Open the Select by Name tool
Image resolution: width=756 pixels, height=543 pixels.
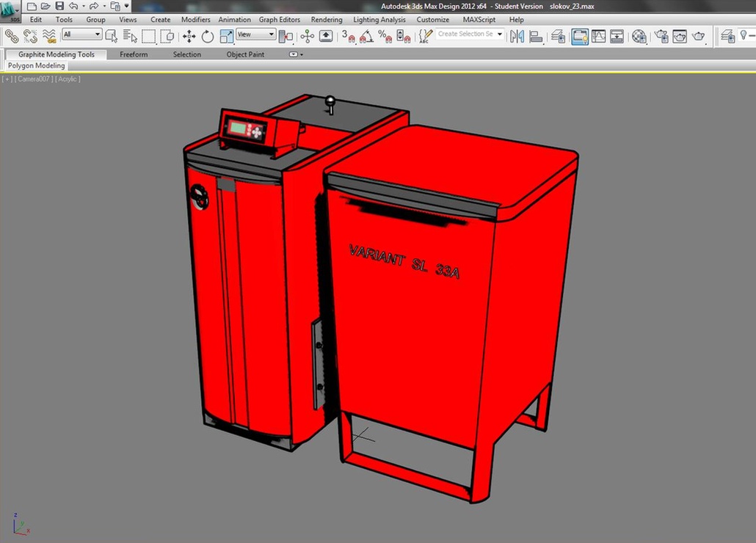[130, 36]
